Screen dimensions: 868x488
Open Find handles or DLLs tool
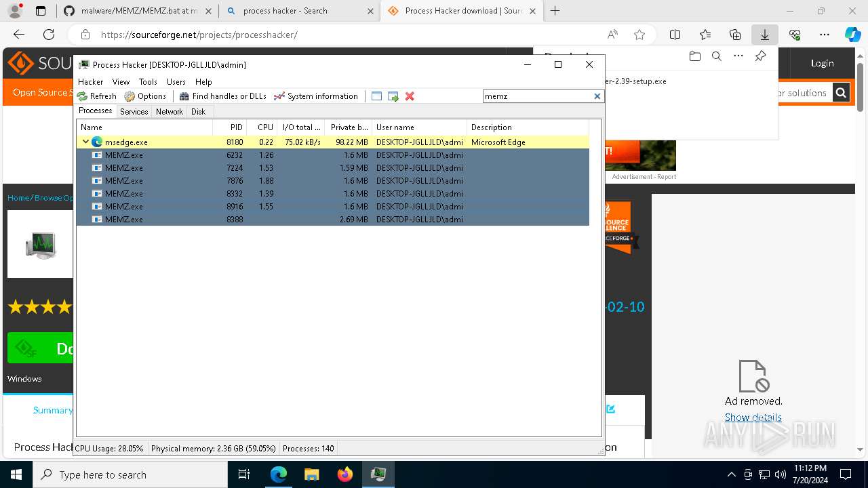(x=222, y=96)
